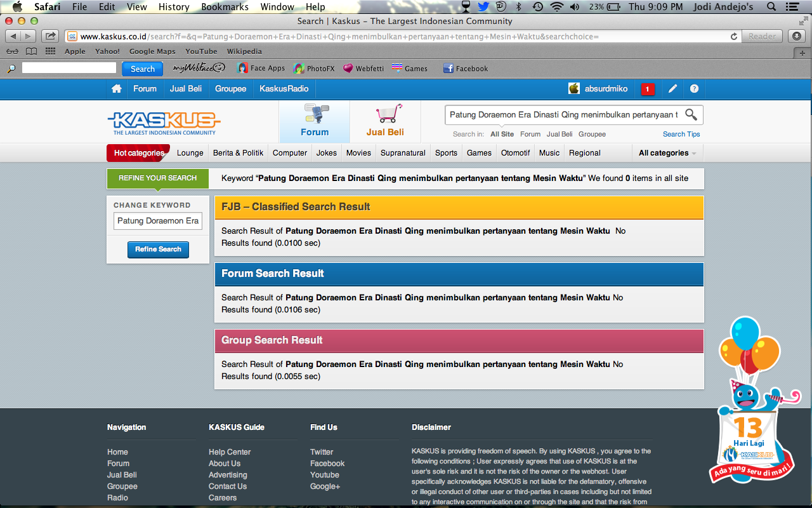Select All Site search scope
Image resolution: width=812 pixels, height=508 pixels.
[x=502, y=134]
